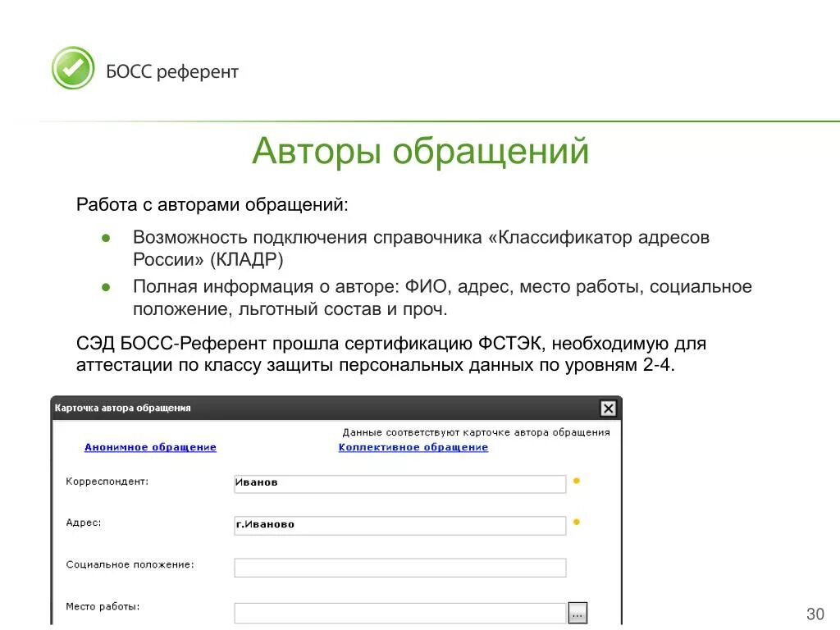Click the bullet text mentioning КЛАДР
The image size is (840, 630).
tap(421, 248)
